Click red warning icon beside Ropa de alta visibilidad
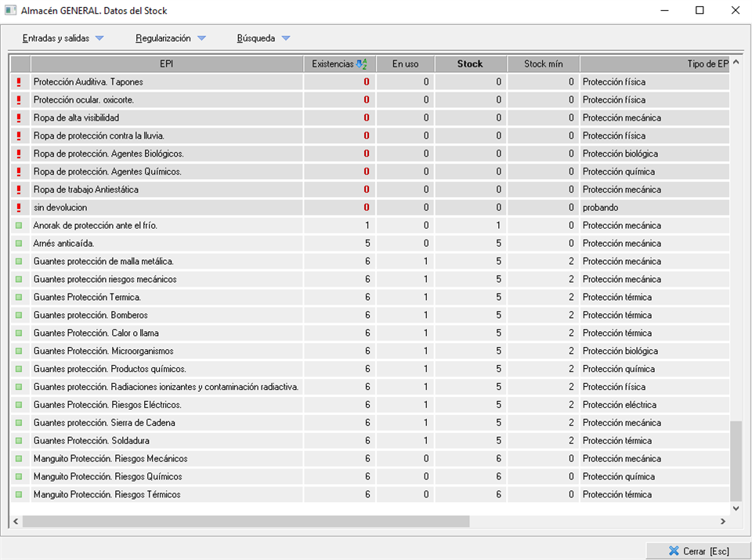This screenshot has width=752, height=560. click(x=19, y=118)
